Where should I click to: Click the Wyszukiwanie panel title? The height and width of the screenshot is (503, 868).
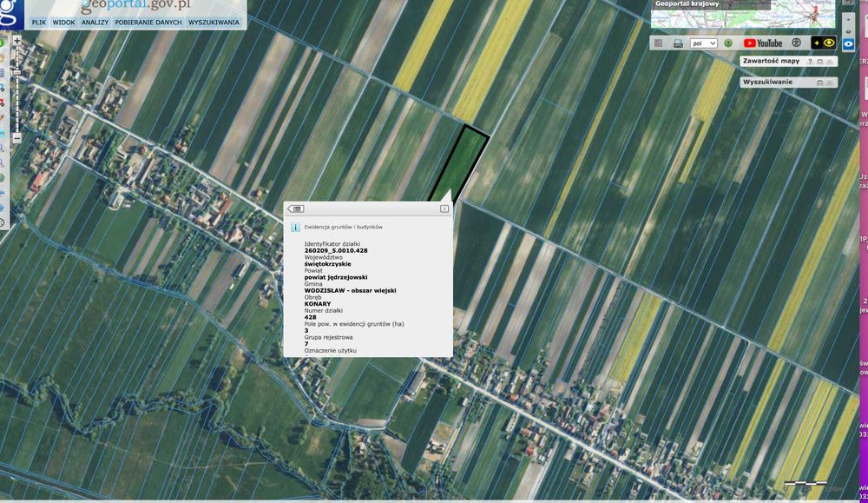pyautogui.click(x=767, y=82)
